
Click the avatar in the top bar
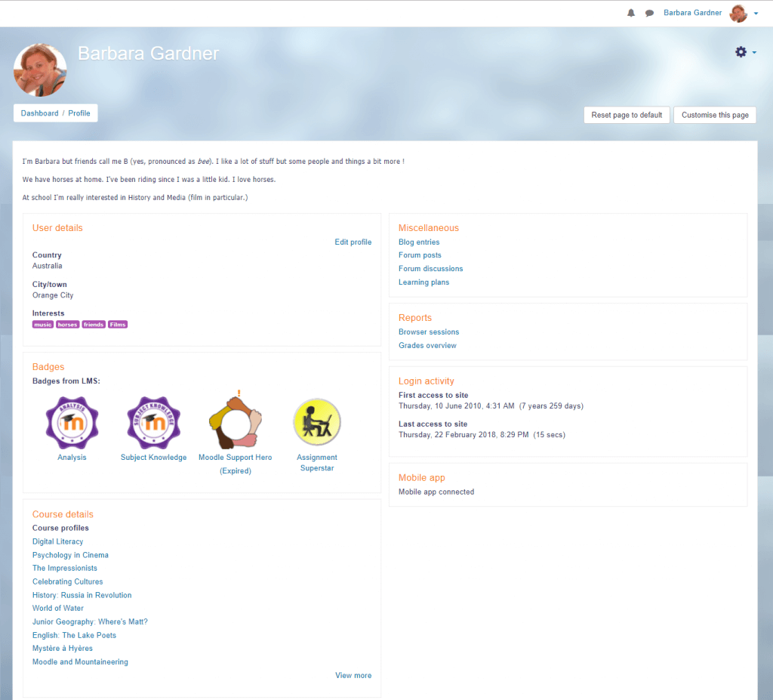tap(738, 13)
